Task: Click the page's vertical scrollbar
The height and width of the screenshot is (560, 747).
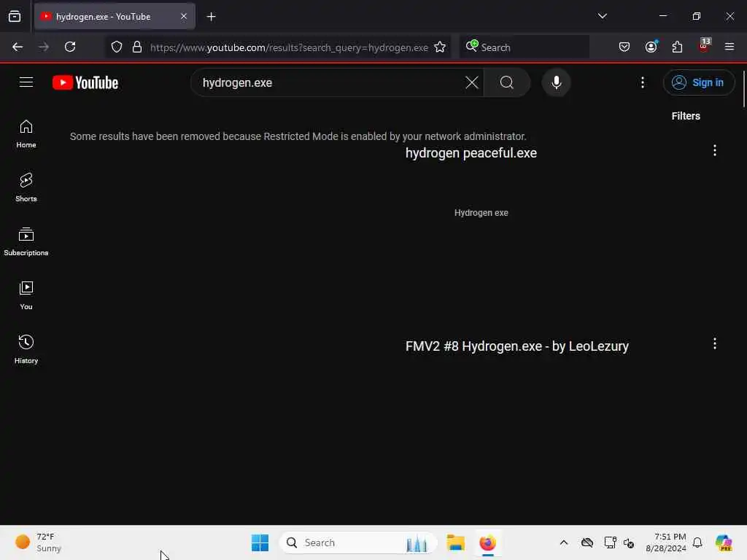Action: point(743,89)
